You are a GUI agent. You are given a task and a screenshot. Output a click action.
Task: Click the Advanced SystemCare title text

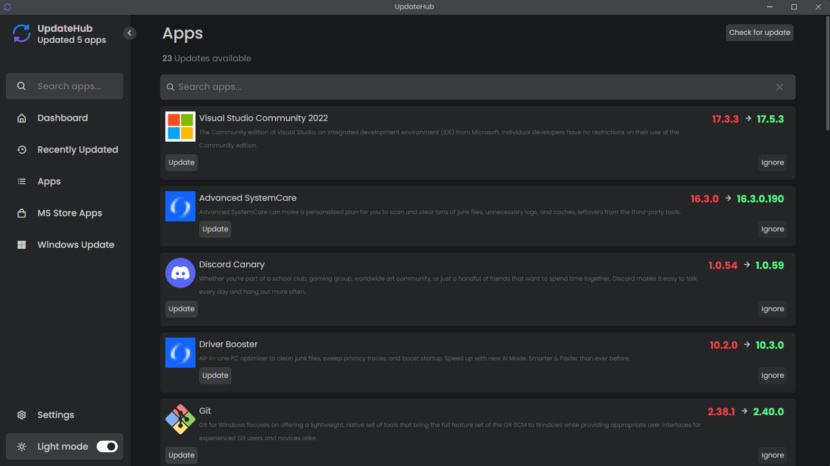tap(248, 198)
